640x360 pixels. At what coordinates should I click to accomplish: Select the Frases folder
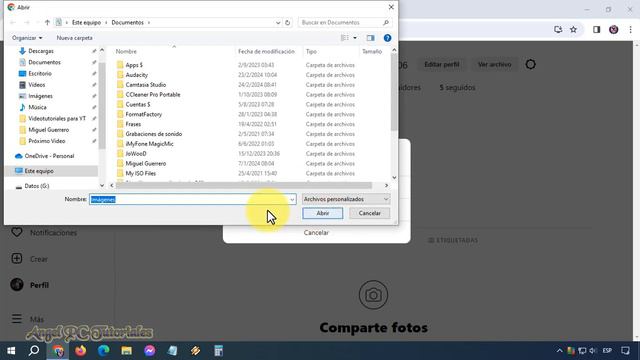[133, 124]
